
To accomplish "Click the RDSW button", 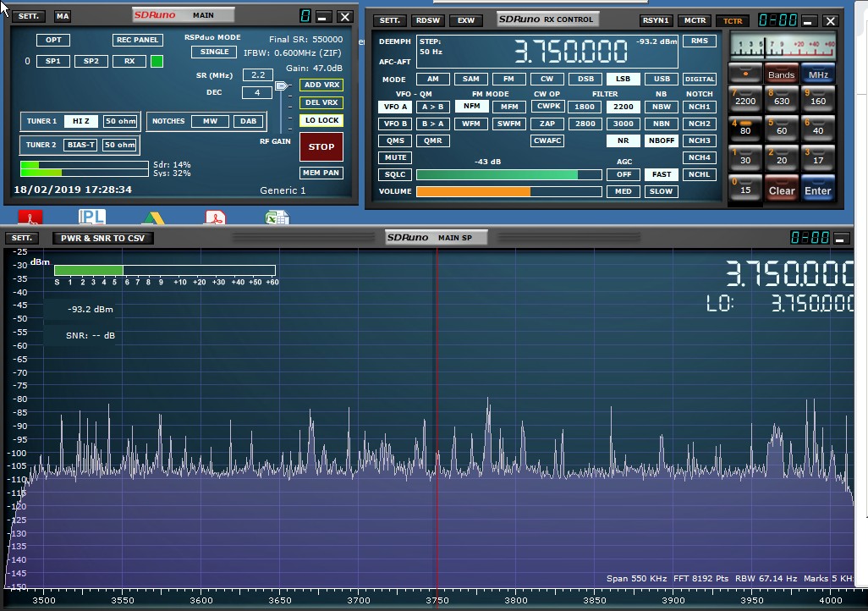I will pos(428,20).
